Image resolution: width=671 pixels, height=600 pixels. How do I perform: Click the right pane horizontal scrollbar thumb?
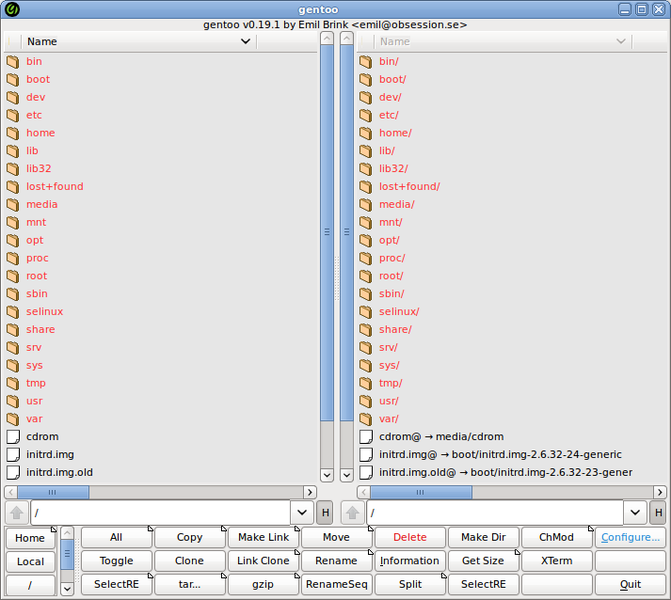coord(421,492)
